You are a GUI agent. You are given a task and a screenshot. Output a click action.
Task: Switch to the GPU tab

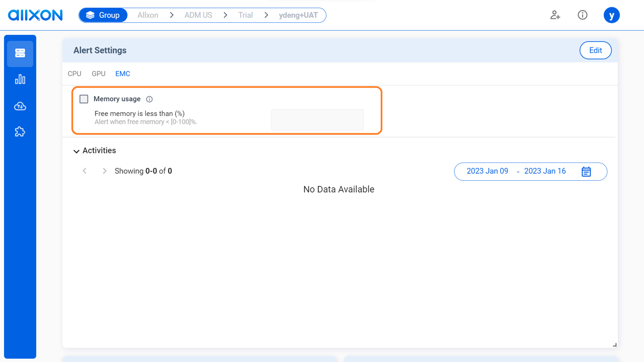coord(98,73)
